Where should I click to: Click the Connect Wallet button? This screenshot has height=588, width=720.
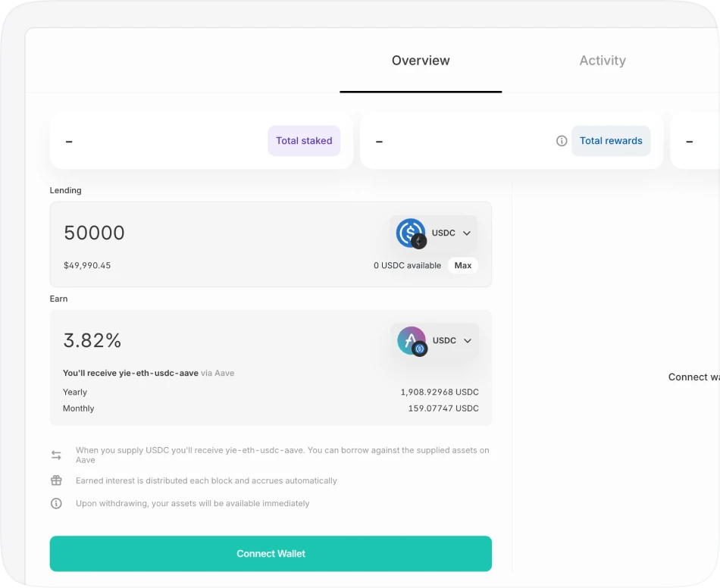point(271,554)
